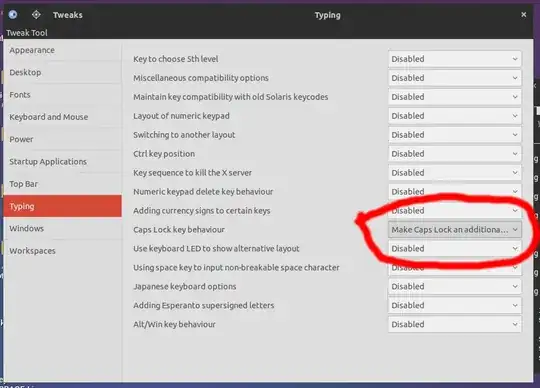Viewport: 540px width, 388px height.
Task: Click the Miscellaneous compatibility options label
Action: pyautogui.click(x=201, y=78)
